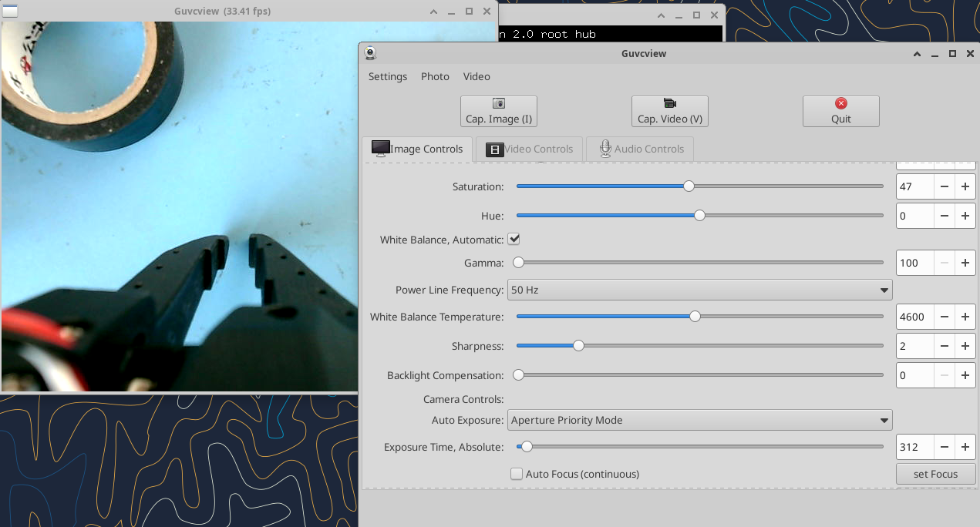The width and height of the screenshot is (980, 527).
Task: Roll up the Guvcview controls window
Action: pyautogui.click(x=917, y=54)
